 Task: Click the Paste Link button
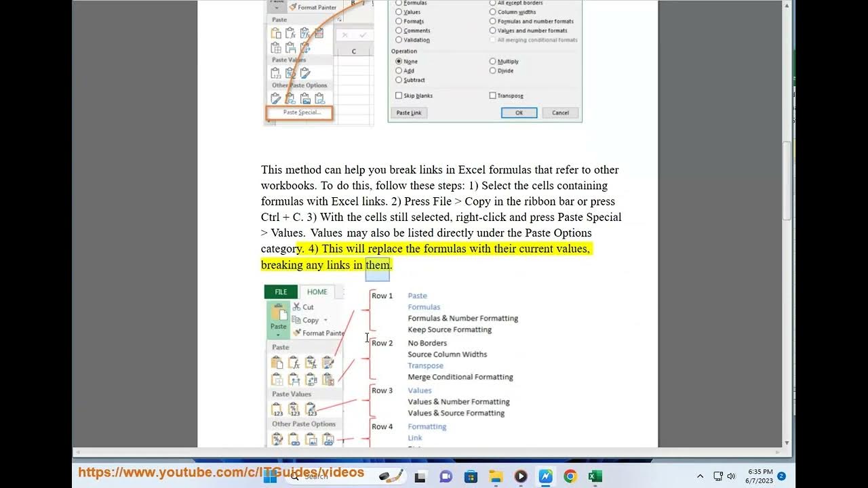(x=409, y=113)
